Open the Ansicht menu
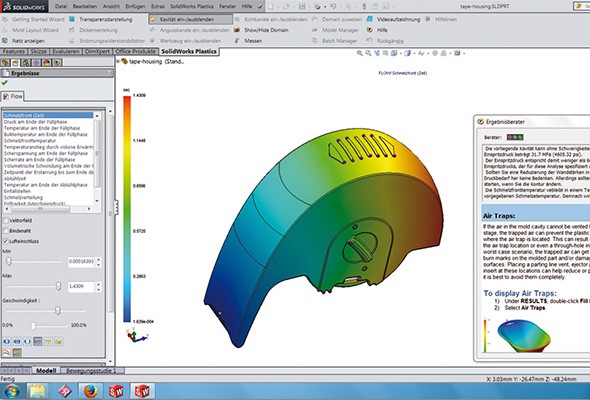590x400 pixels. pyautogui.click(x=111, y=6)
